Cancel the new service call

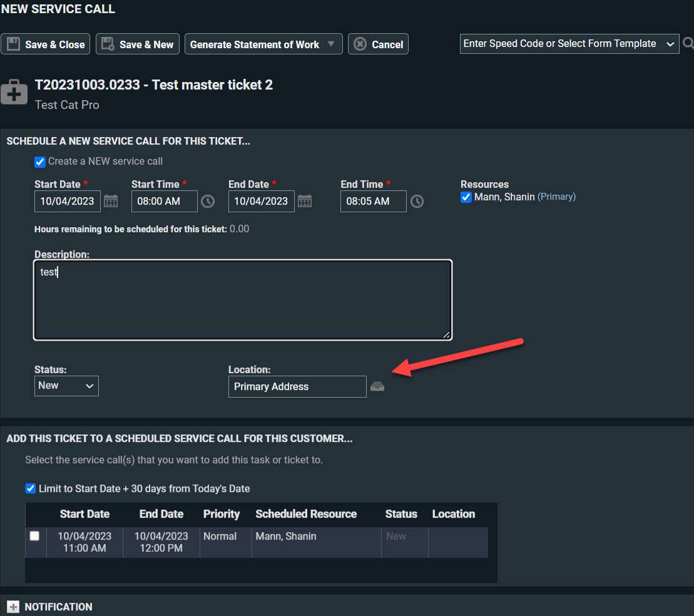[378, 44]
